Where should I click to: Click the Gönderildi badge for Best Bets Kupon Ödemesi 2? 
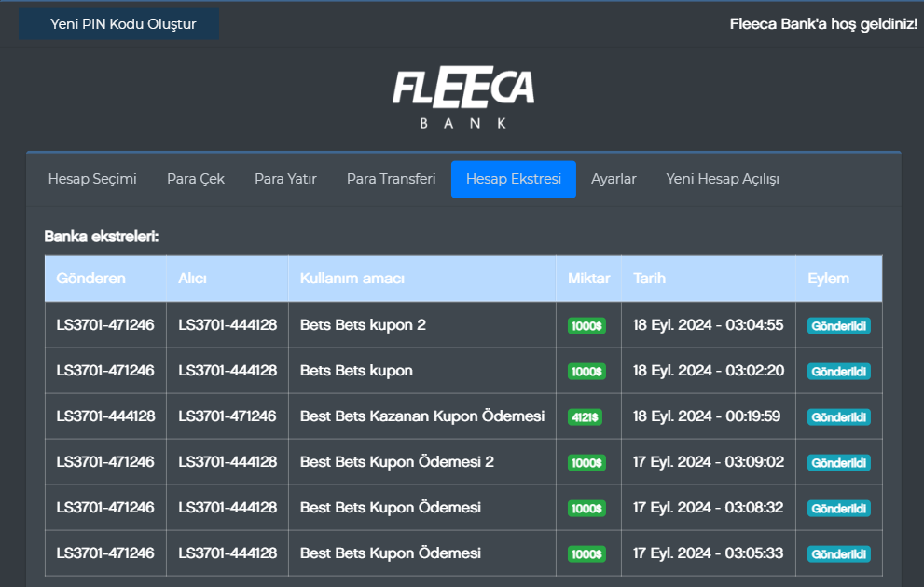[x=838, y=463]
